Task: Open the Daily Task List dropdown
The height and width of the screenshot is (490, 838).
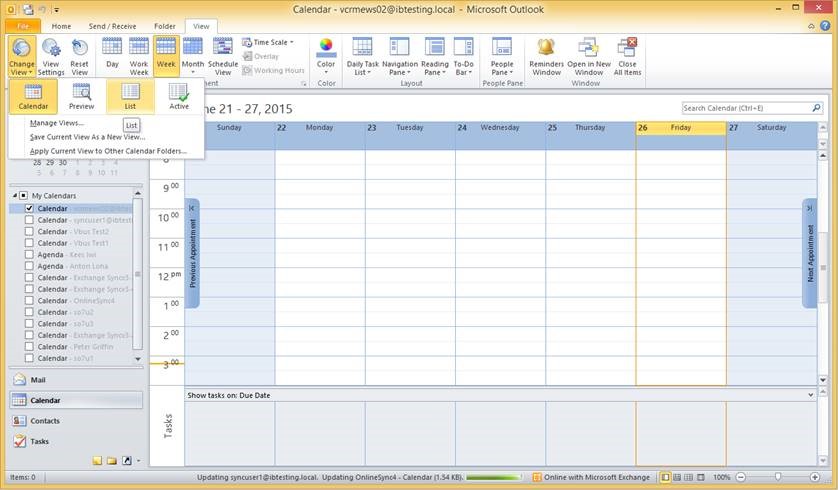Action: tap(362, 57)
